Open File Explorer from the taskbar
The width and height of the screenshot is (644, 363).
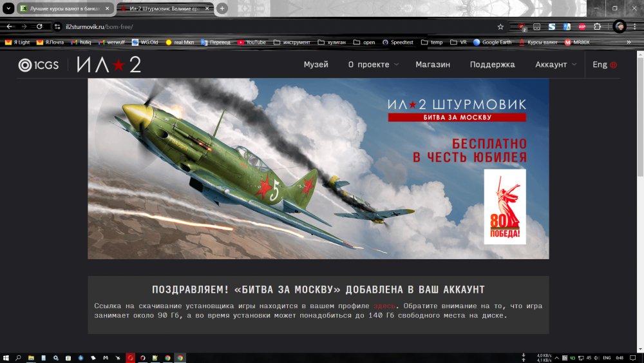pos(31,358)
